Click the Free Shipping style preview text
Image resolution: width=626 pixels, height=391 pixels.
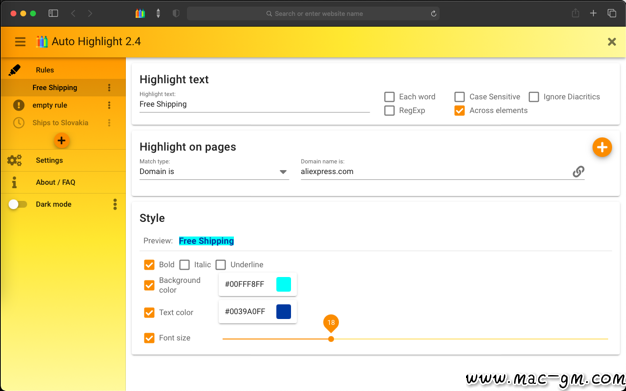click(x=206, y=241)
